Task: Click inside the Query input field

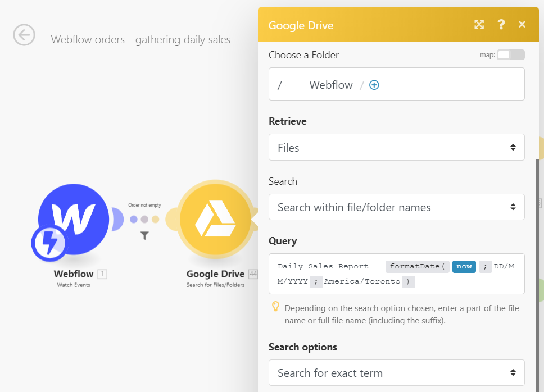Action: [x=397, y=274]
